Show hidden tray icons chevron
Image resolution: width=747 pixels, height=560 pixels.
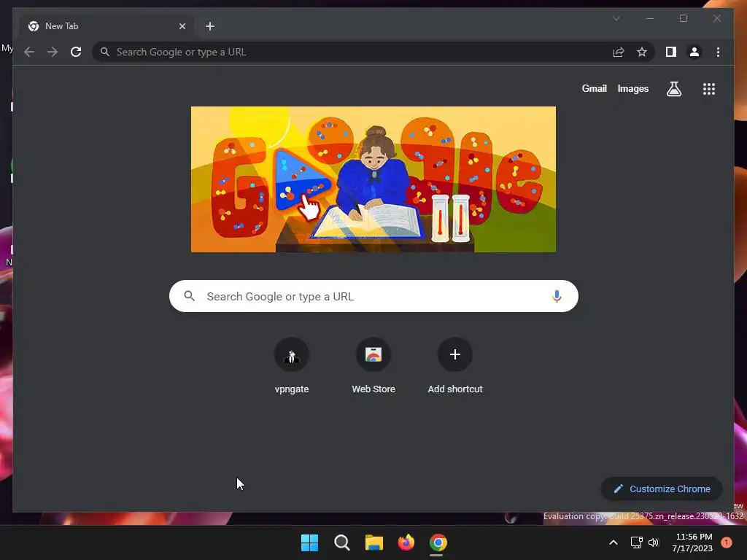(614, 542)
